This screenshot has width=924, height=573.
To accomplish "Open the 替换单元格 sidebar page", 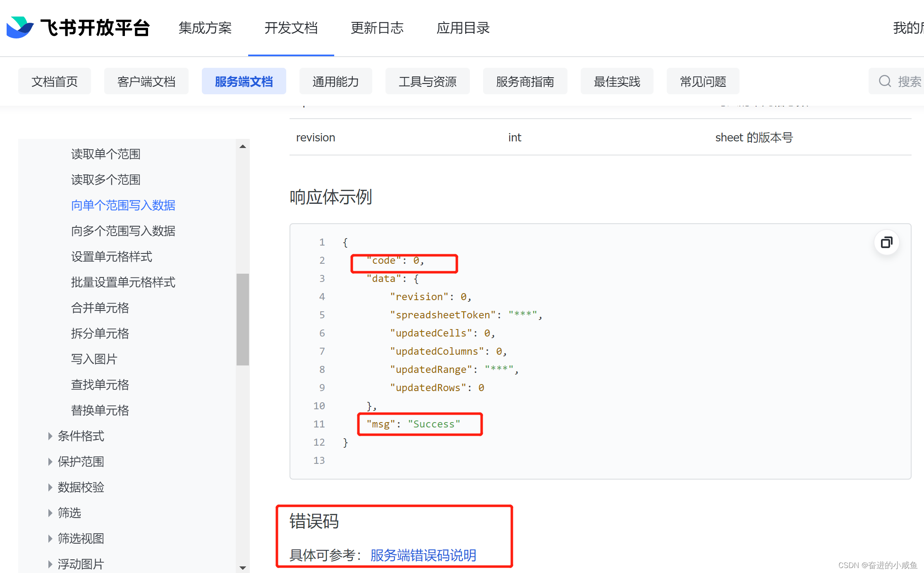I will pos(100,411).
